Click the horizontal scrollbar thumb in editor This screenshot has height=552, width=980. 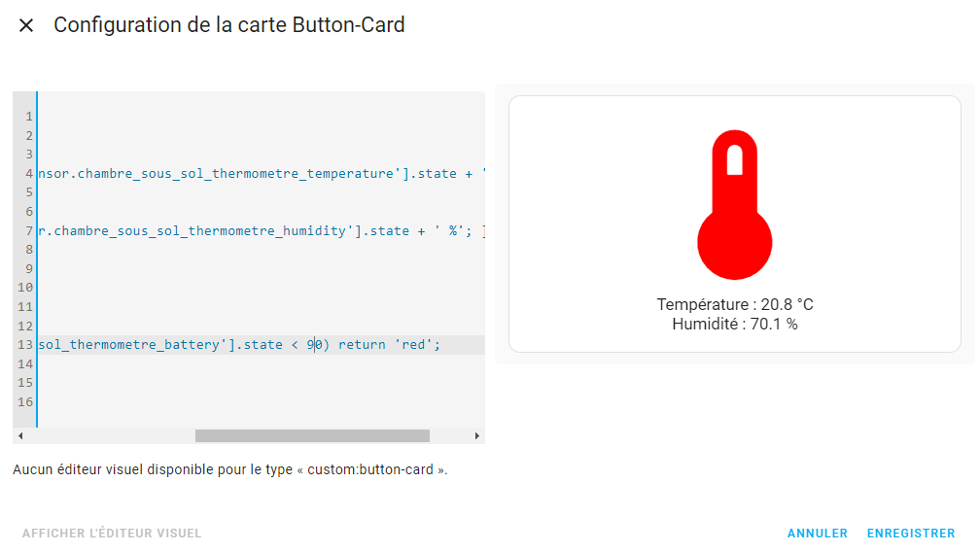[x=311, y=436]
